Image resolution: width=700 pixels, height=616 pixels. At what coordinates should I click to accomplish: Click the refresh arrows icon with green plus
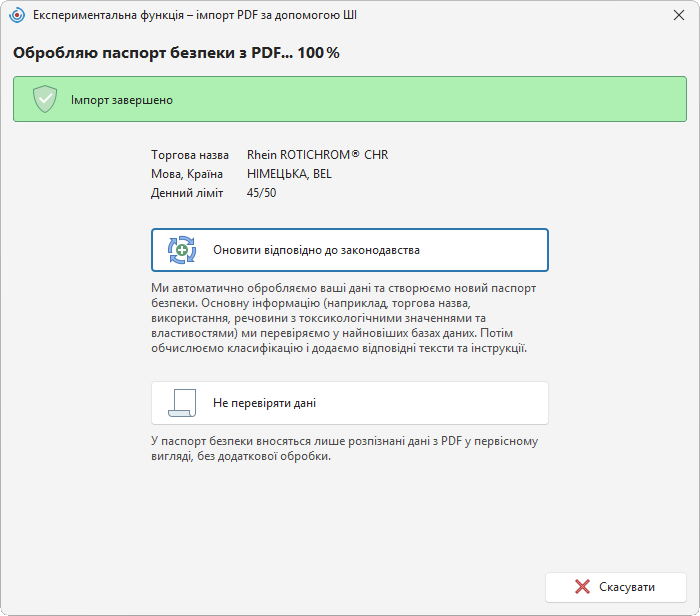[x=182, y=250]
